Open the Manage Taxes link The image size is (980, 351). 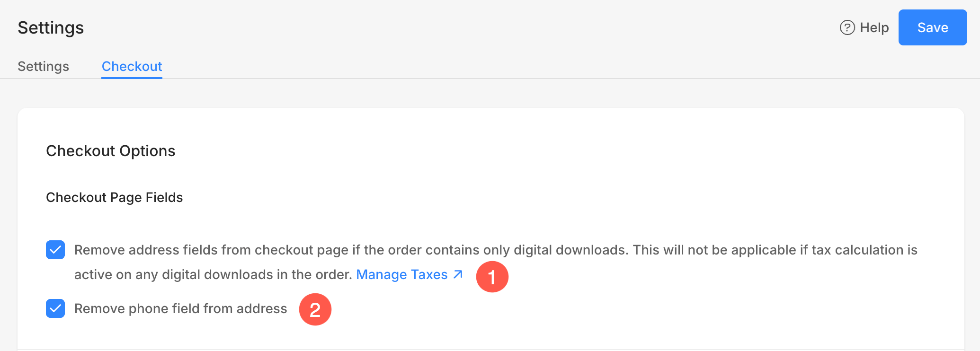click(401, 274)
